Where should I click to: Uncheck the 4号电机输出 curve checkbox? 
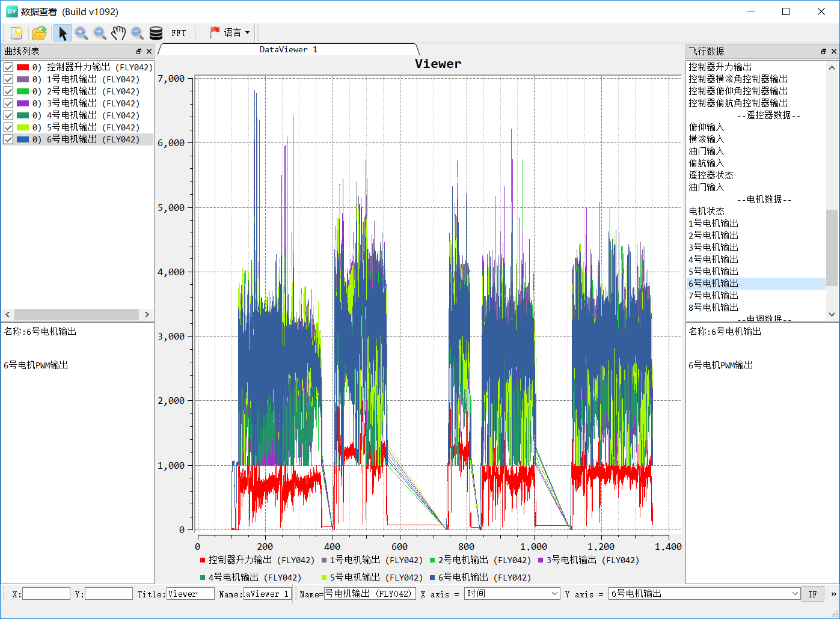tap(8, 115)
